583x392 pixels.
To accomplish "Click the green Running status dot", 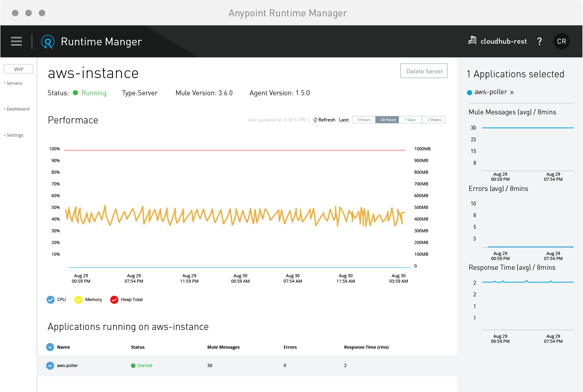I will click(x=76, y=93).
